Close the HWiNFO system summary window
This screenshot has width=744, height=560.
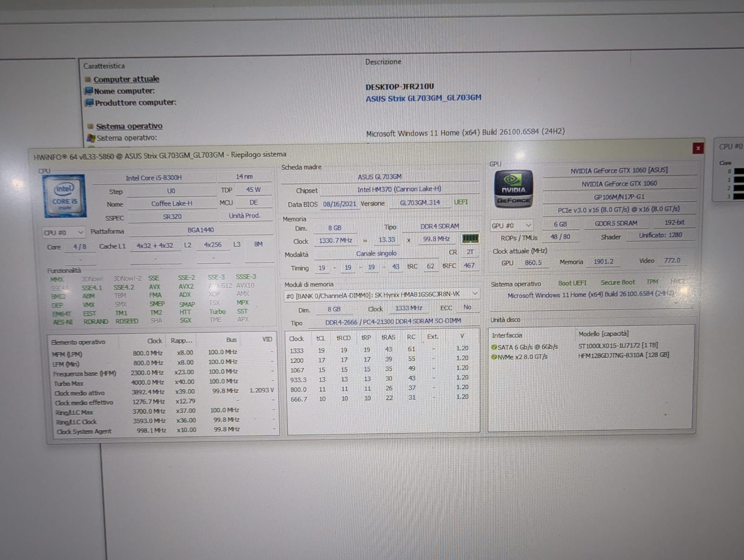point(698,148)
